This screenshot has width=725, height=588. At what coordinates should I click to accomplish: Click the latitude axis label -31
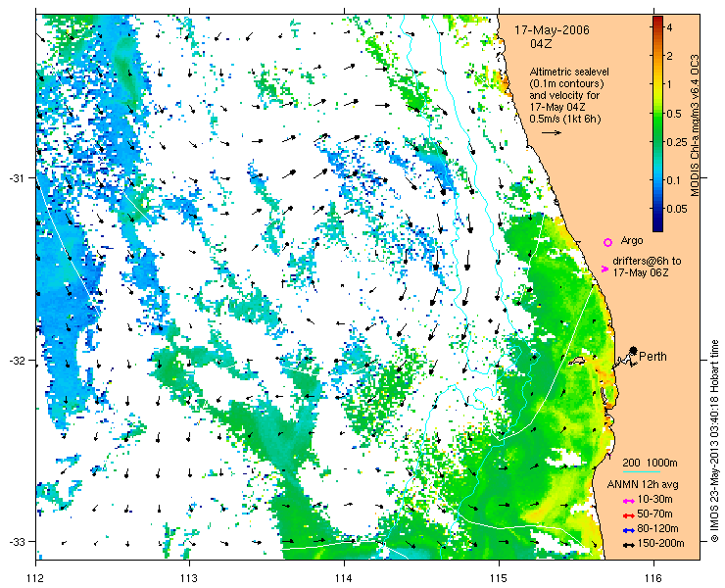(17, 178)
